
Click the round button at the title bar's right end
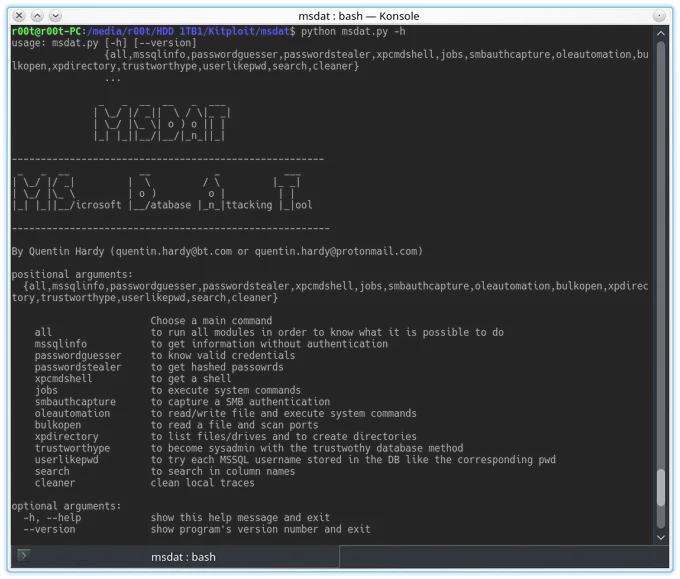[659, 16]
